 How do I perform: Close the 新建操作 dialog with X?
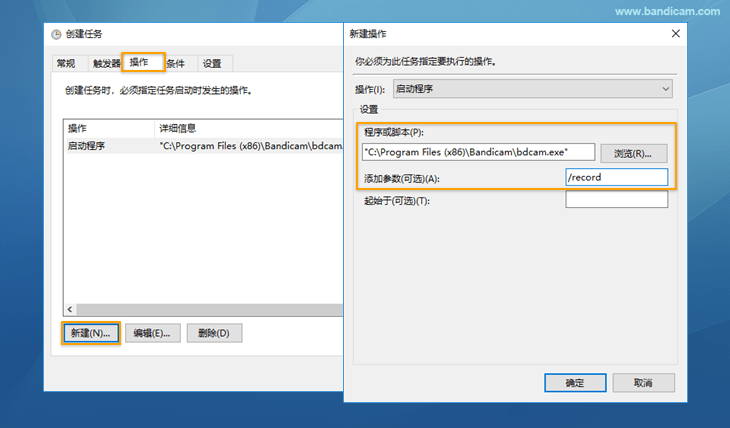(676, 34)
